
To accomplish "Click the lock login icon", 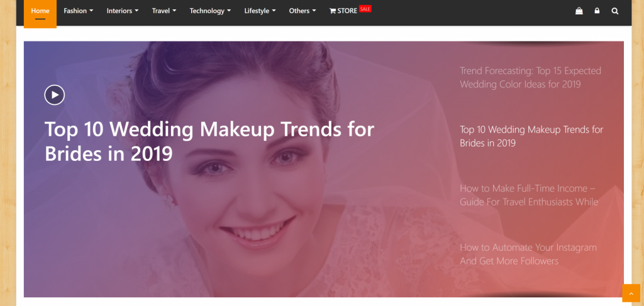I will tap(597, 11).
